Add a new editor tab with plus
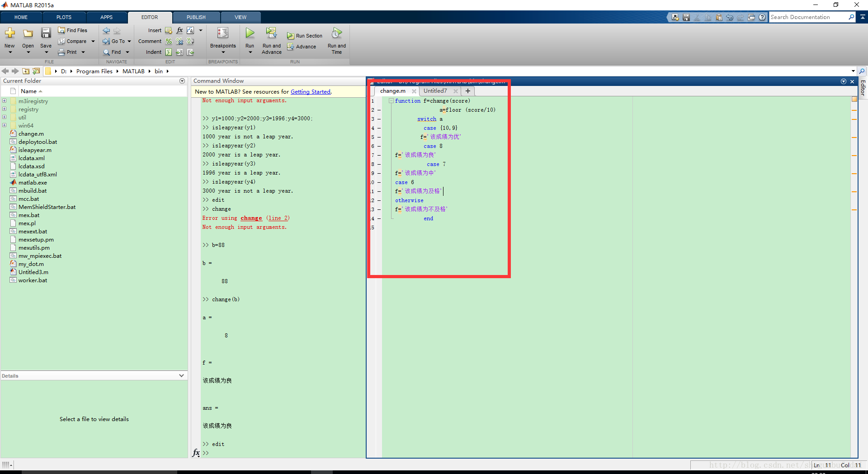 [x=468, y=91]
